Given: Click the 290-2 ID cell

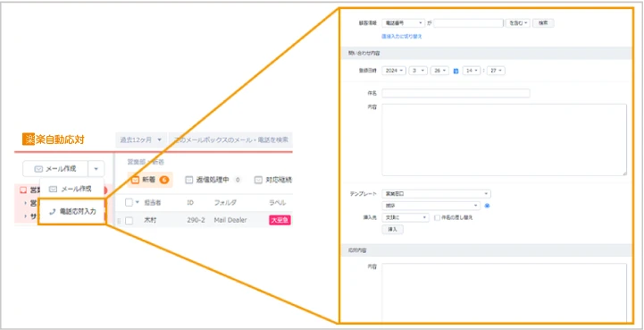Looking at the screenshot, I should 196,221.
